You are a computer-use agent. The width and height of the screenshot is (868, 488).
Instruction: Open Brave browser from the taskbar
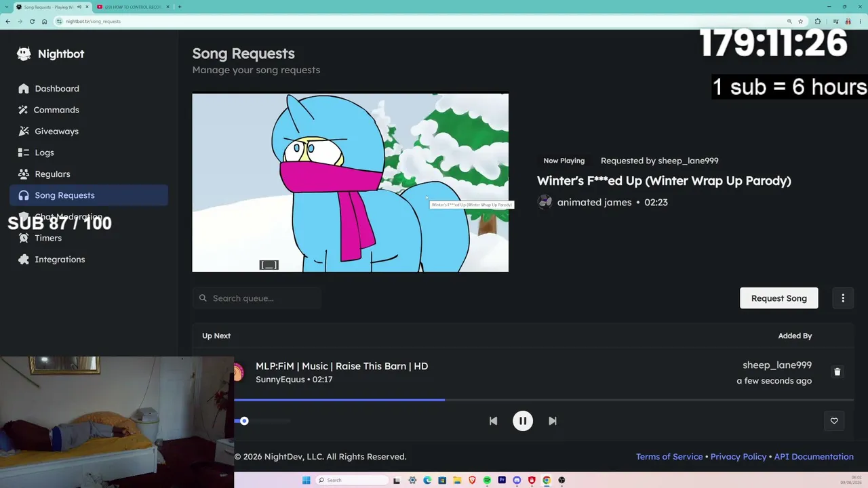(x=472, y=481)
